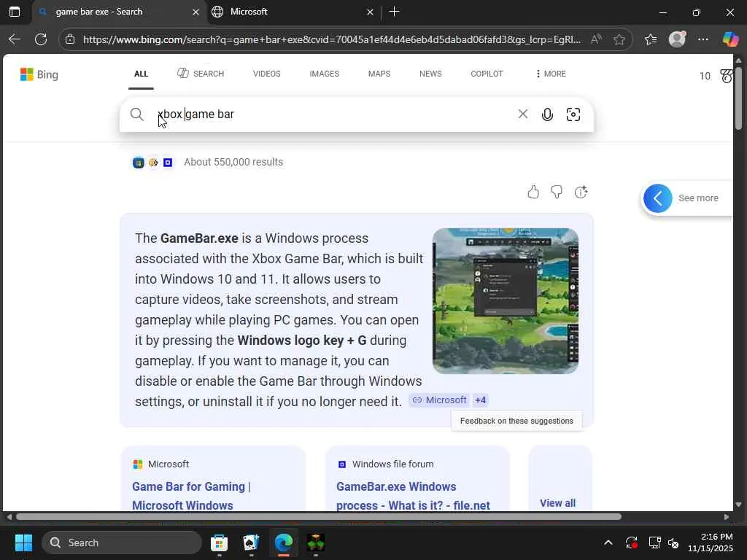Close the Microsoft tab
The image size is (747, 560).
tap(370, 12)
